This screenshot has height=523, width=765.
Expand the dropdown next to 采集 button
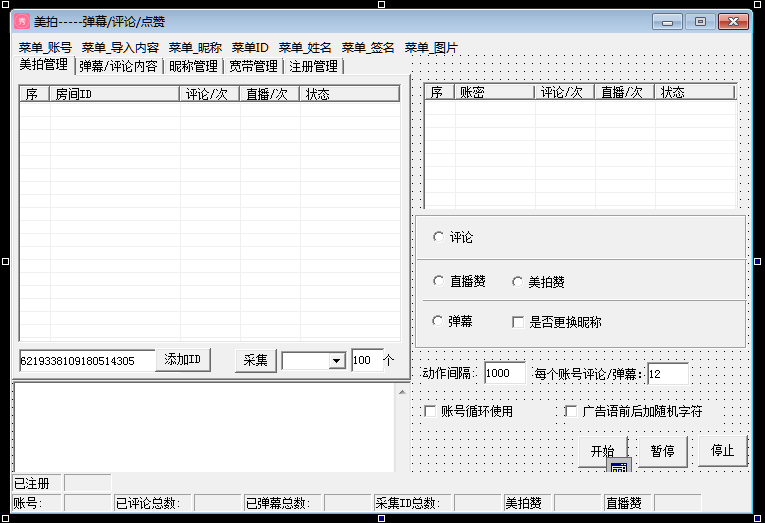[336, 361]
